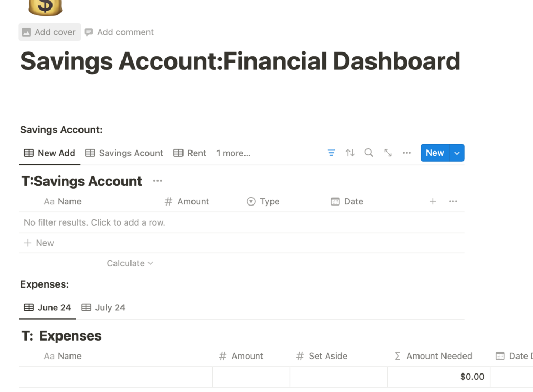Open the Calculate dropdown
This screenshot has width=533, height=392.
[130, 263]
